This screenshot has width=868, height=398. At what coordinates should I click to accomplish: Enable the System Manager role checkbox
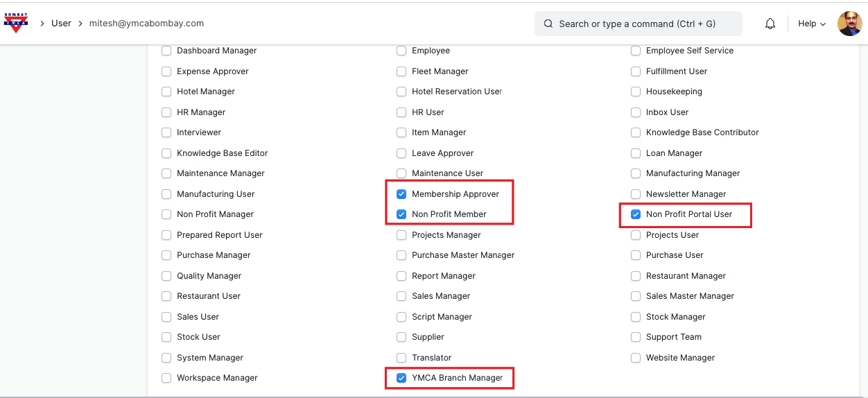(166, 358)
